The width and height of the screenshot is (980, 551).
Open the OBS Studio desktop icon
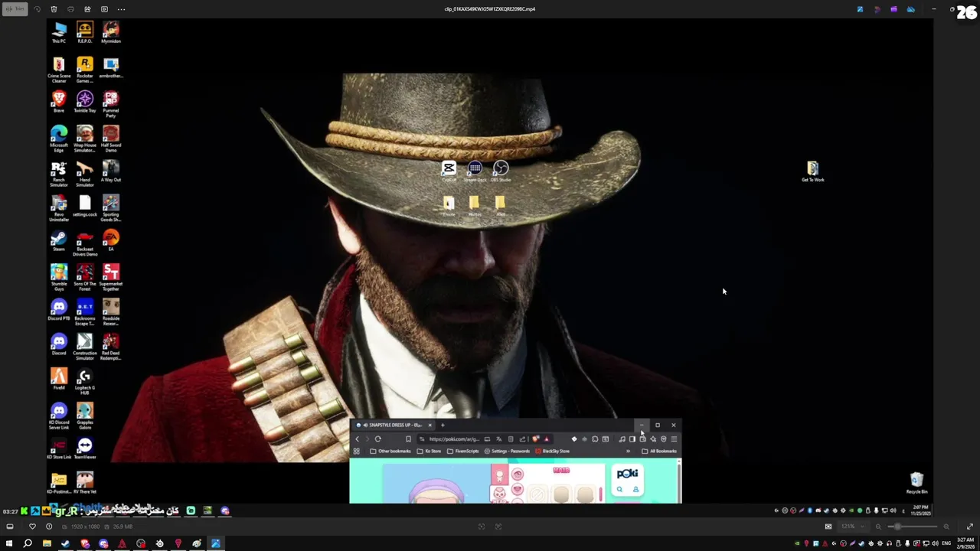click(501, 171)
